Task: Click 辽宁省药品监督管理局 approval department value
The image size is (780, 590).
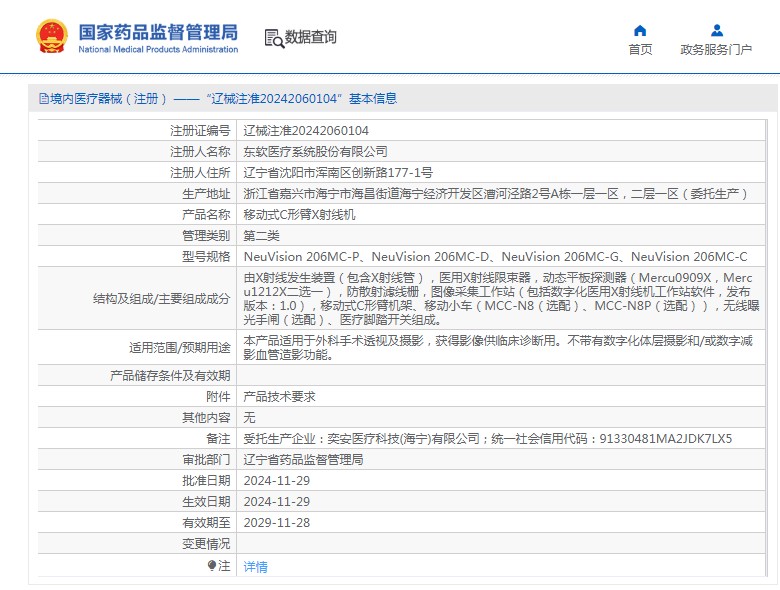Action: 303,459
